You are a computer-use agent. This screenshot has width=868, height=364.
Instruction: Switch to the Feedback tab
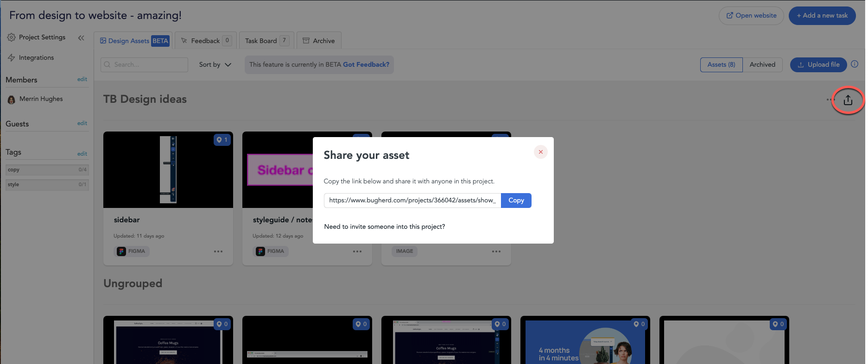pyautogui.click(x=206, y=41)
